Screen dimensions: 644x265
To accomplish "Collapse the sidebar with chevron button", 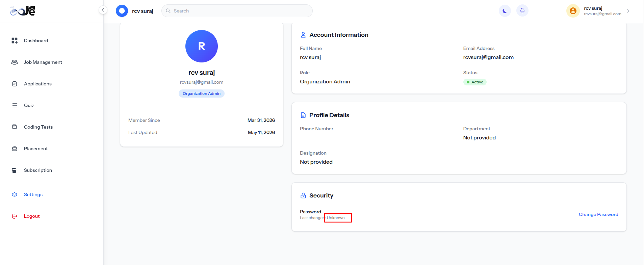I will pos(103,10).
